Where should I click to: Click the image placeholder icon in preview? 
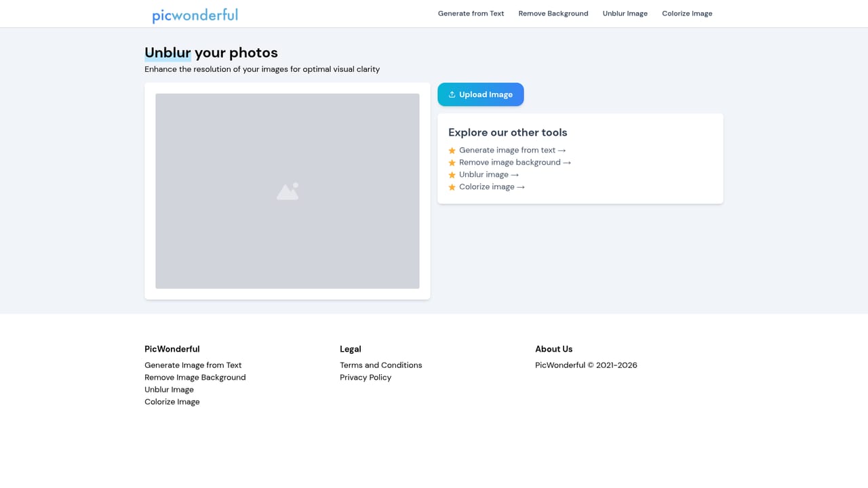click(x=288, y=191)
